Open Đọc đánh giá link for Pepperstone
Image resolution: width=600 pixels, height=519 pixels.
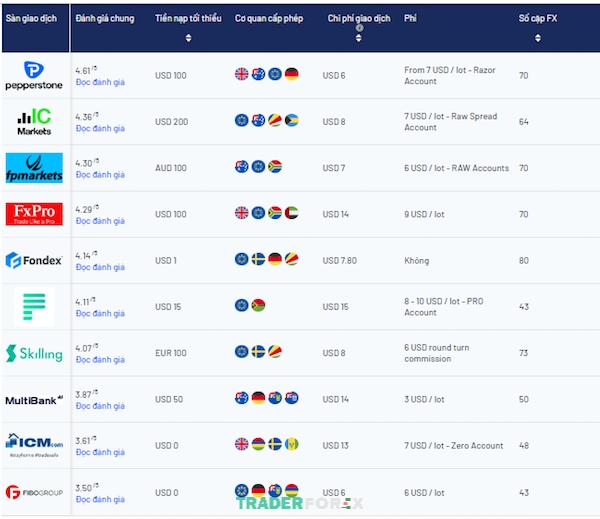[x=100, y=82]
